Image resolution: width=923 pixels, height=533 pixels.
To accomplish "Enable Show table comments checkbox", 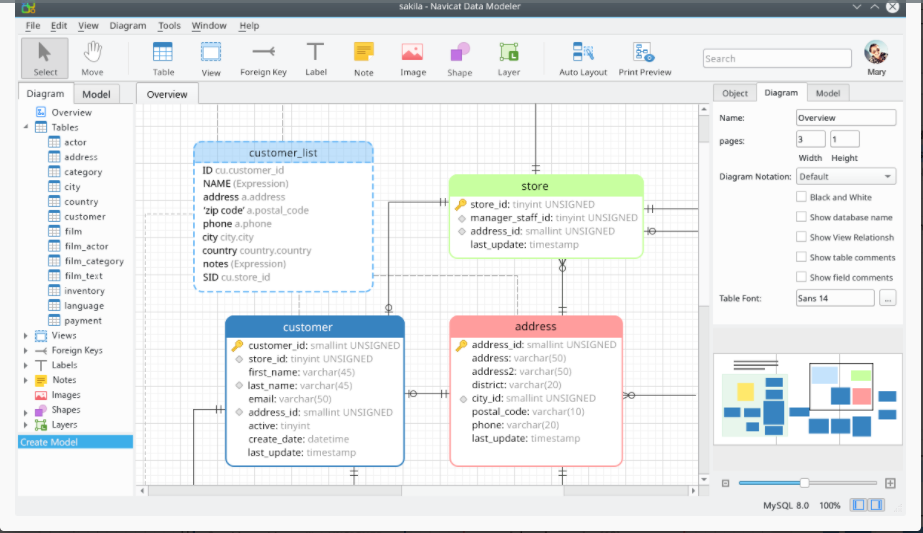I will tap(801, 257).
